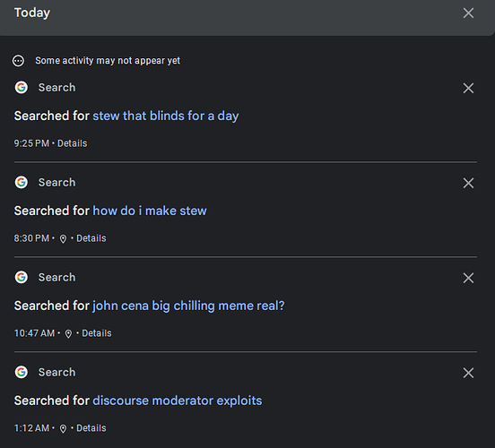Delete the john cena meme search entry
This screenshot has width=495, height=448.
pyautogui.click(x=468, y=278)
